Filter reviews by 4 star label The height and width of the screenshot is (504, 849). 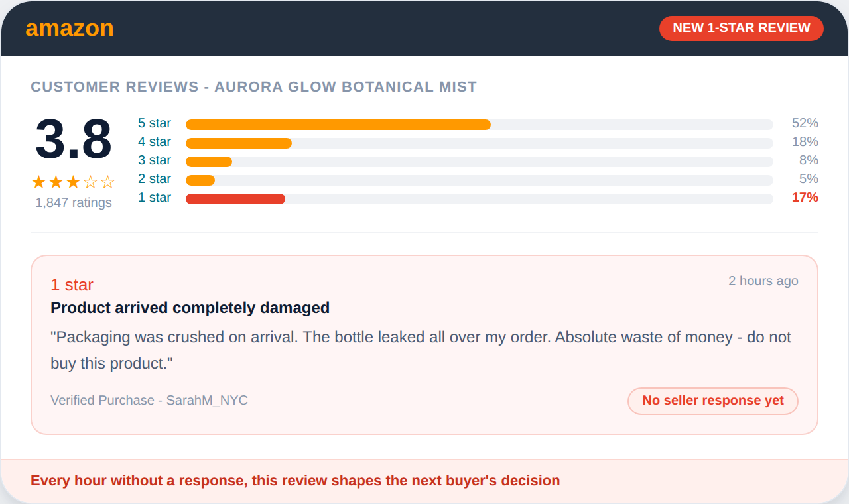155,142
